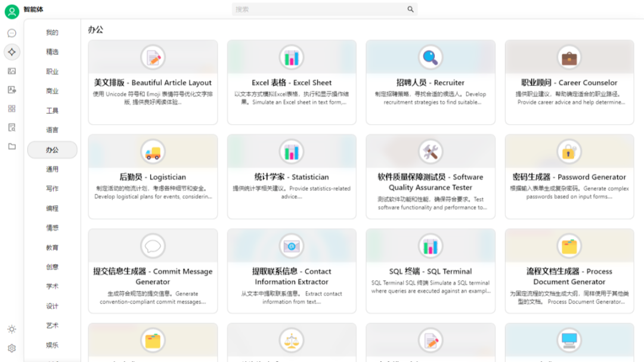The image size is (644, 362).
Task: Open the translate sidebar icon
Action: point(12,90)
